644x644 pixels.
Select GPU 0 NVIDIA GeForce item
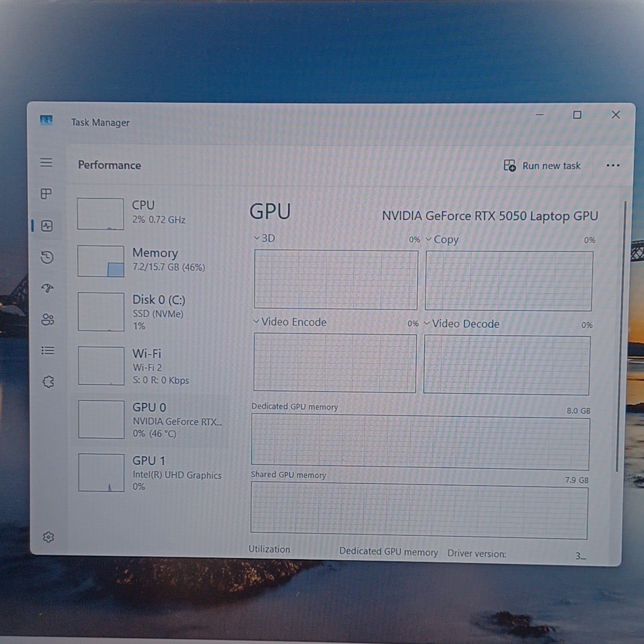coord(150,420)
